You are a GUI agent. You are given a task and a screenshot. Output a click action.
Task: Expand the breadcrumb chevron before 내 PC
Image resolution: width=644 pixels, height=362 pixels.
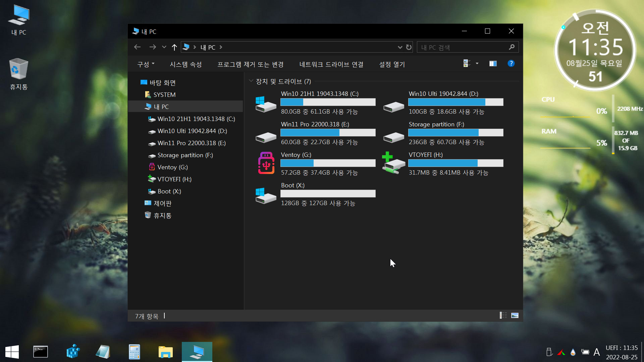pos(195,47)
